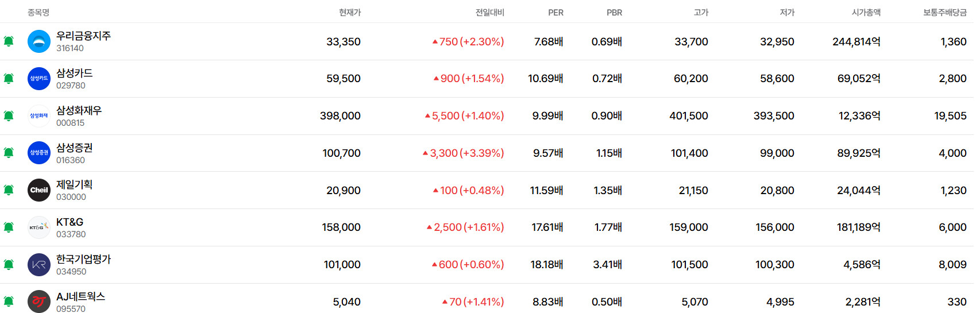Click the 삼성화재우 current price 398,000
980x313 pixels.
(340, 116)
